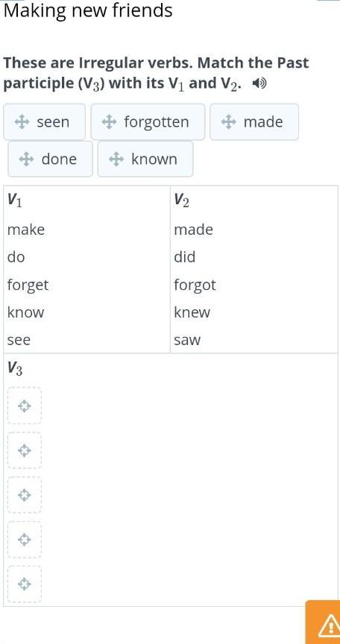The height and width of the screenshot is (644, 340).
Task: Click the word 'forget' in V1 column
Action: tap(28, 285)
